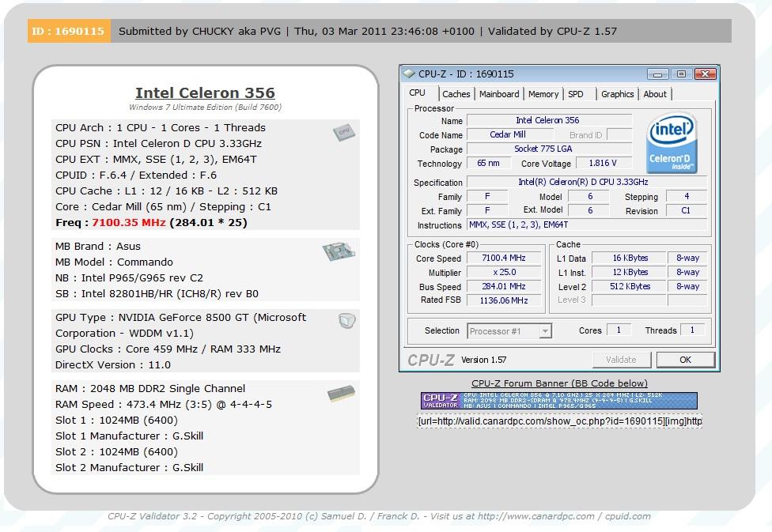Click the RAM stick icon beside RAM info
The height and width of the screenshot is (532, 772).
(341, 393)
